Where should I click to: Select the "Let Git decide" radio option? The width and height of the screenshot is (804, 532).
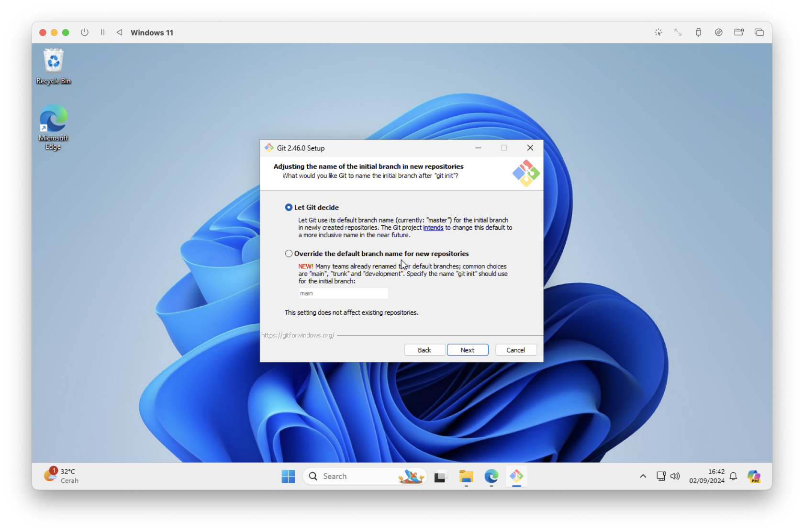(x=289, y=207)
